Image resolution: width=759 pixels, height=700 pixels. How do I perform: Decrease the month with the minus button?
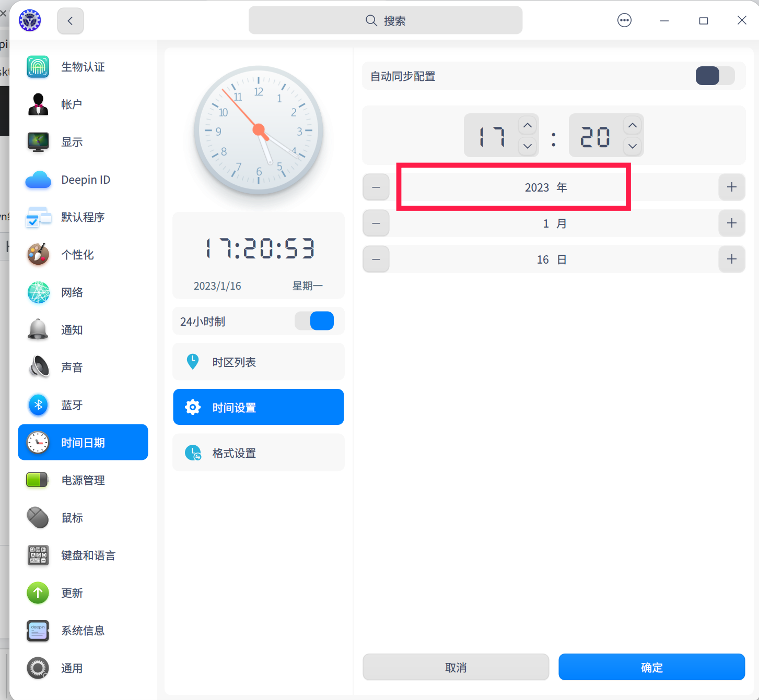click(x=376, y=223)
